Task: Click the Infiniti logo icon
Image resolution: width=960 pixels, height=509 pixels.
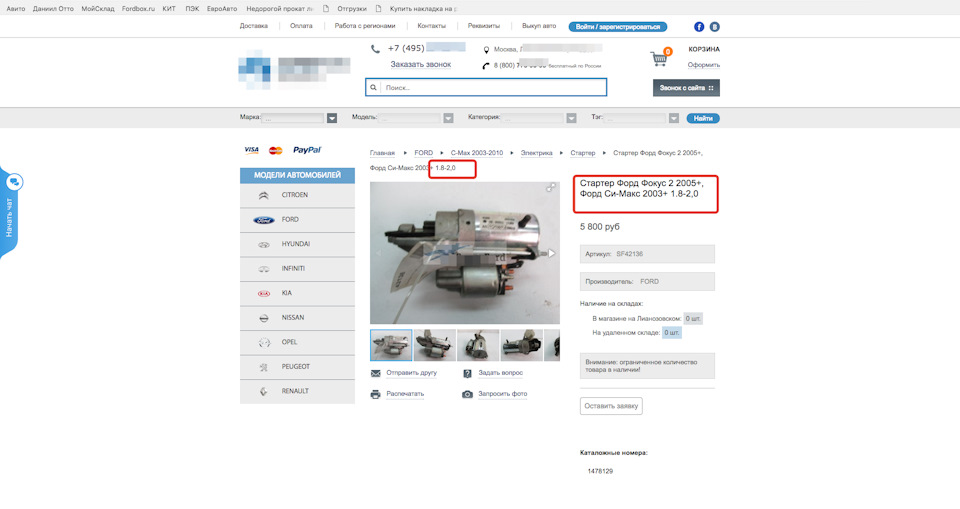Action: [x=264, y=269]
